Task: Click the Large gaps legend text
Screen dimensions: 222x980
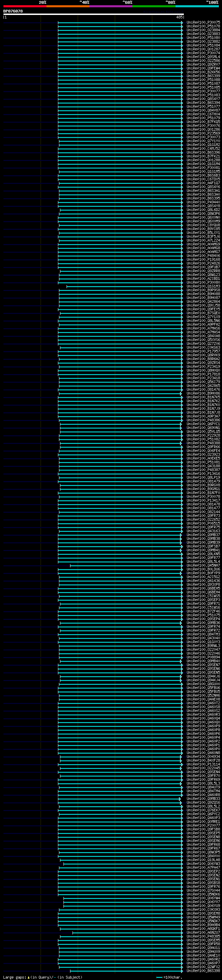Action: (43, 977)
